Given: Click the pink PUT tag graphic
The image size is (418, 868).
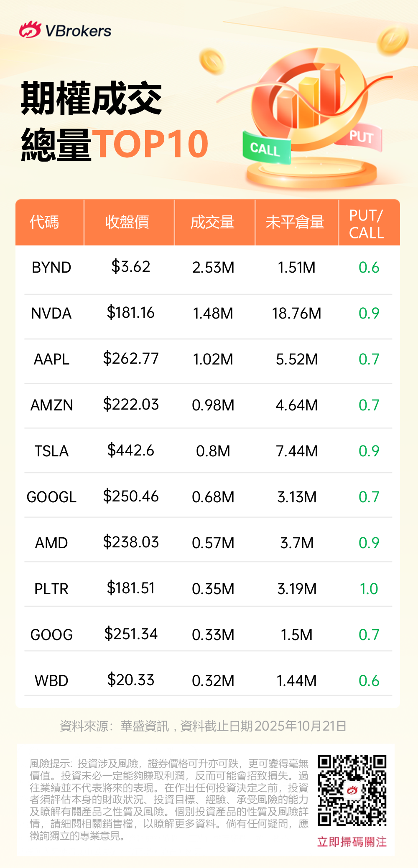Looking at the screenshot, I should [x=361, y=137].
